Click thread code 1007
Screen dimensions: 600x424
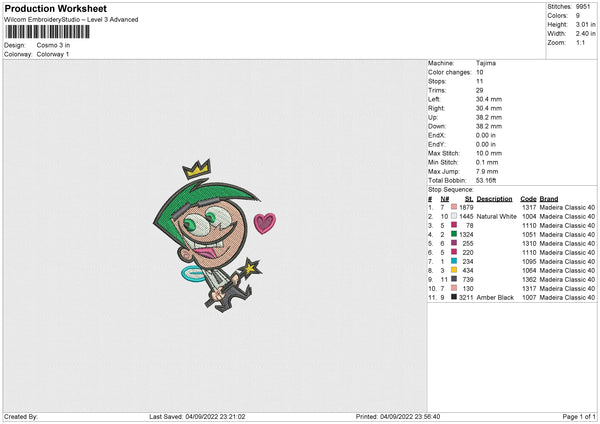529,298
